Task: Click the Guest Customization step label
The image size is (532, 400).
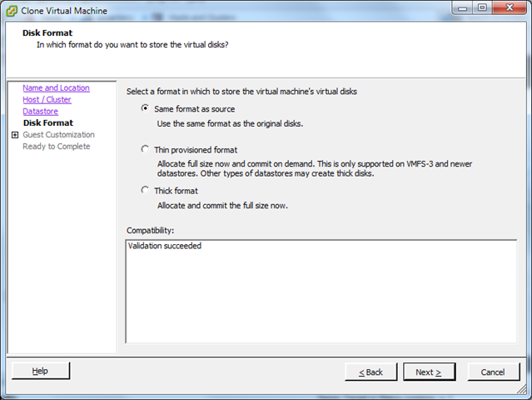Action: click(58, 135)
